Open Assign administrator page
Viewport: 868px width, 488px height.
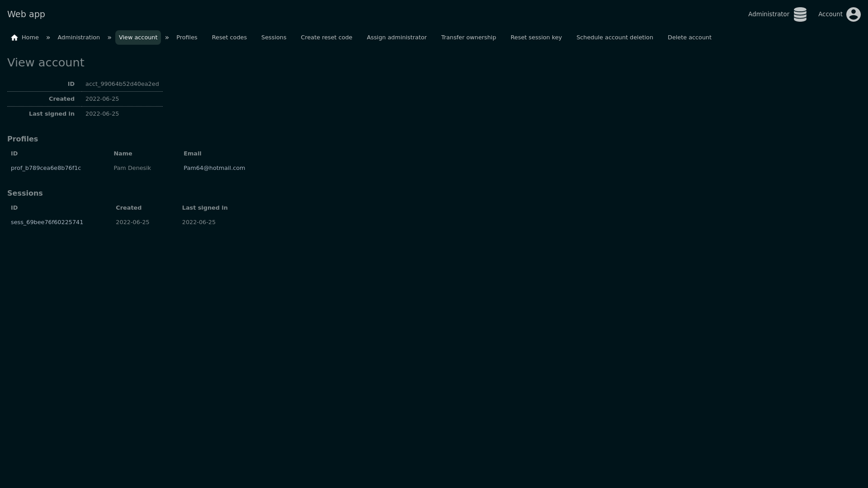[x=396, y=38]
